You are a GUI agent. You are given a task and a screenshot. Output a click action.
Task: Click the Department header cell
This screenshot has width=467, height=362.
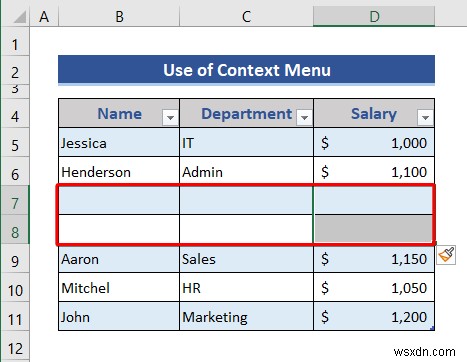(x=246, y=113)
